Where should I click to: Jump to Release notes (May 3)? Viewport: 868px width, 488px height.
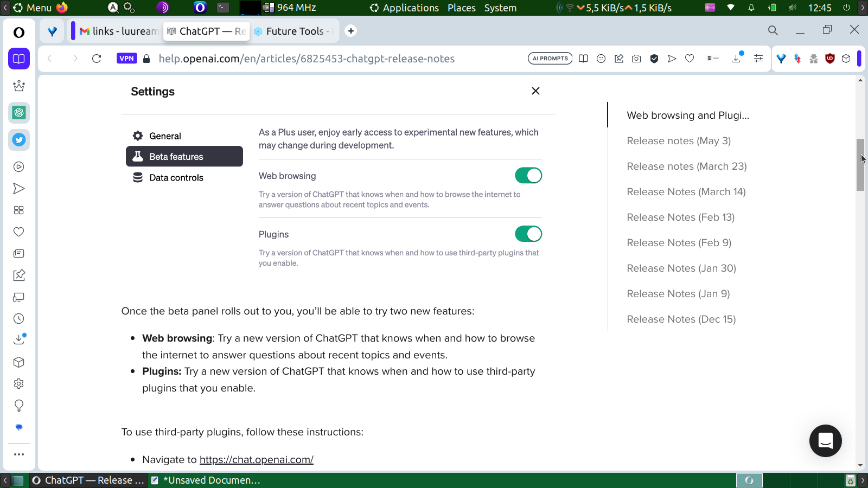tap(679, 141)
